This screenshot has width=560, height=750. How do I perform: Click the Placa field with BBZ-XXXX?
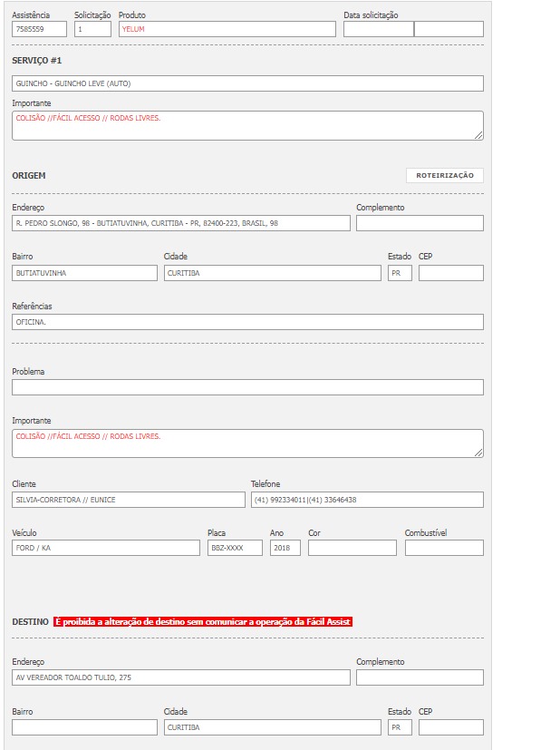pos(235,548)
